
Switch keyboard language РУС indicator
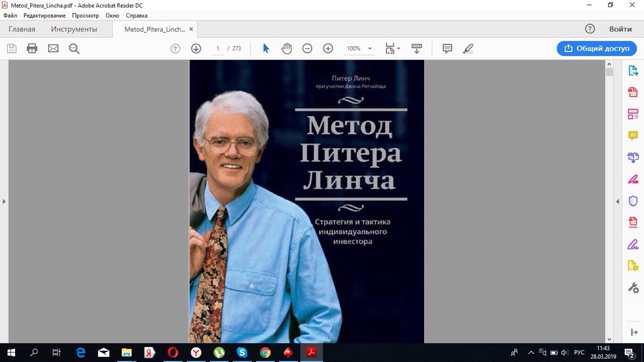click(x=579, y=352)
